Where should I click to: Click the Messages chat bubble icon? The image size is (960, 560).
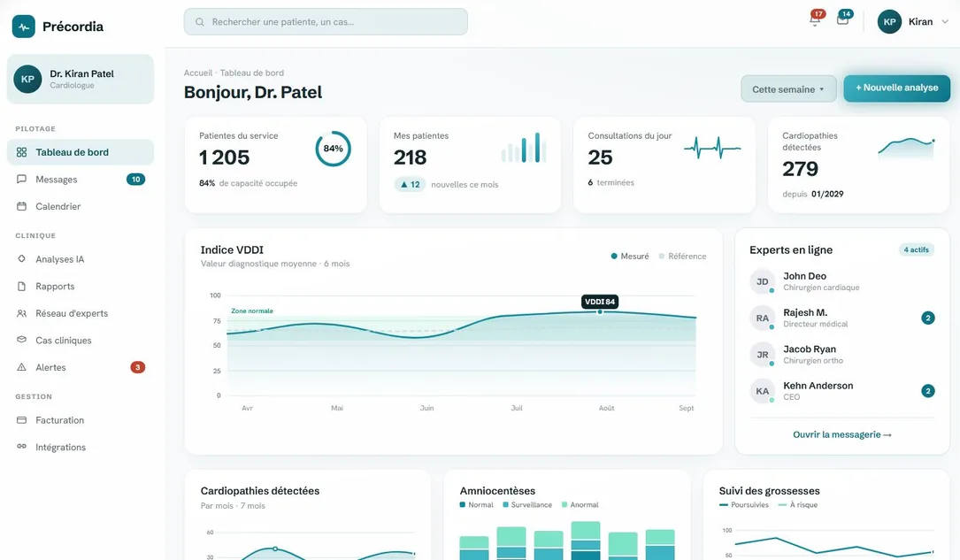click(x=21, y=180)
